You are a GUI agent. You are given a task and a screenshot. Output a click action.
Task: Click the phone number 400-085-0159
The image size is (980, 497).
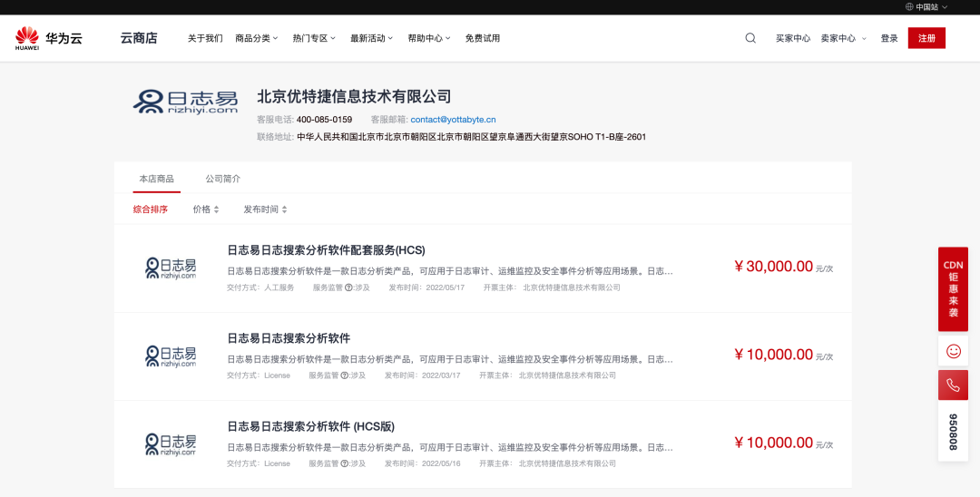[324, 119]
